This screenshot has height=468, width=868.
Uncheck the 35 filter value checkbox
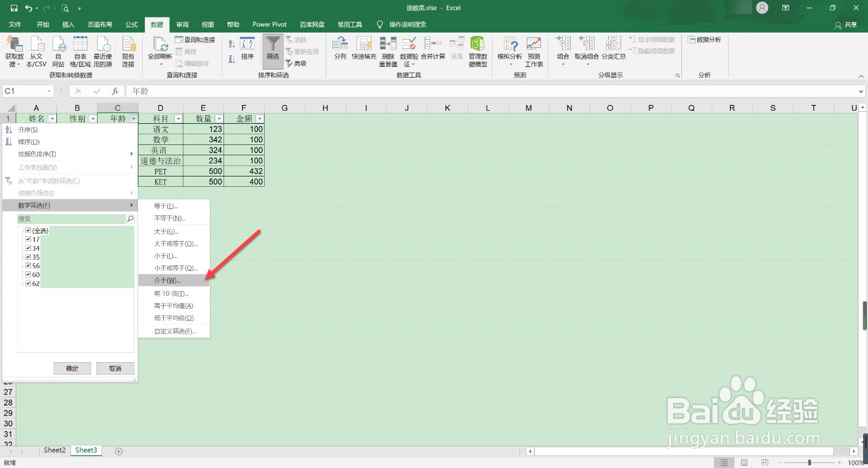tap(28, 257)
